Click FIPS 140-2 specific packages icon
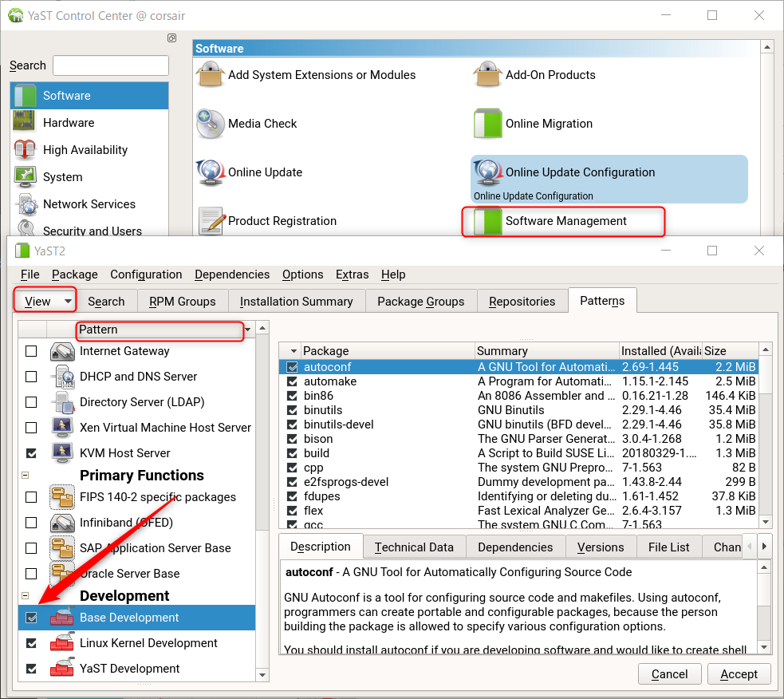 (62, 497)
